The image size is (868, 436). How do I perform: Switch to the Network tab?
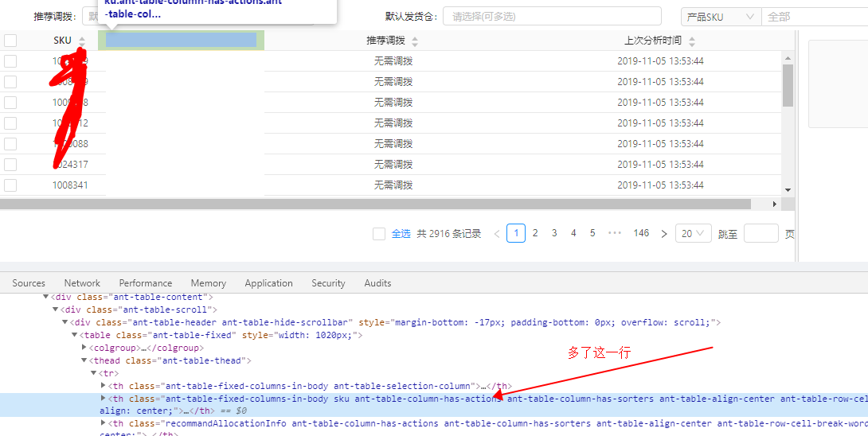(82, 282)
